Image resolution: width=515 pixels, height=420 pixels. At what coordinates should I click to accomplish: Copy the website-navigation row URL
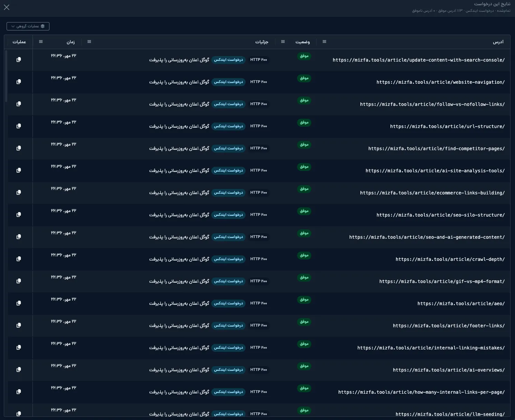point(19,82)
